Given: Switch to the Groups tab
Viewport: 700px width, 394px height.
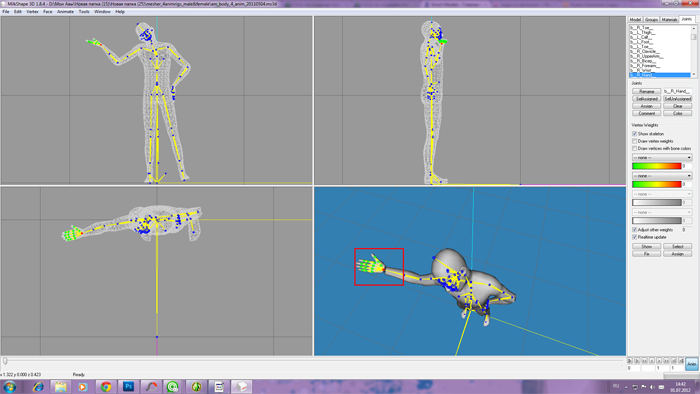Looking at the screenshot, I should [x=651, y=20].
